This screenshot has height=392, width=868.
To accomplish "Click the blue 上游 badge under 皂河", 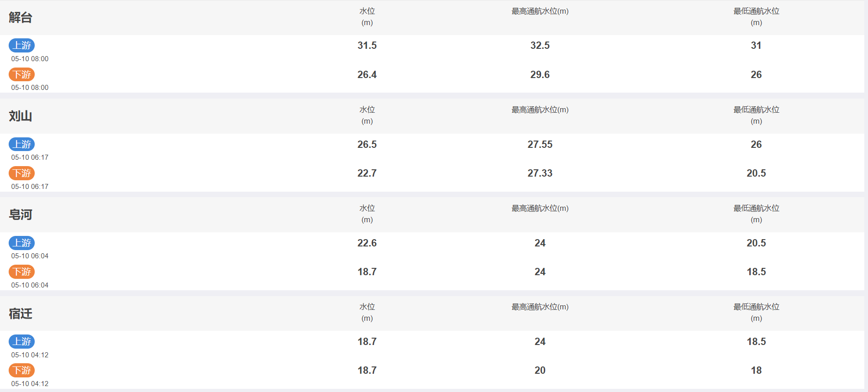I will point(21,243).
